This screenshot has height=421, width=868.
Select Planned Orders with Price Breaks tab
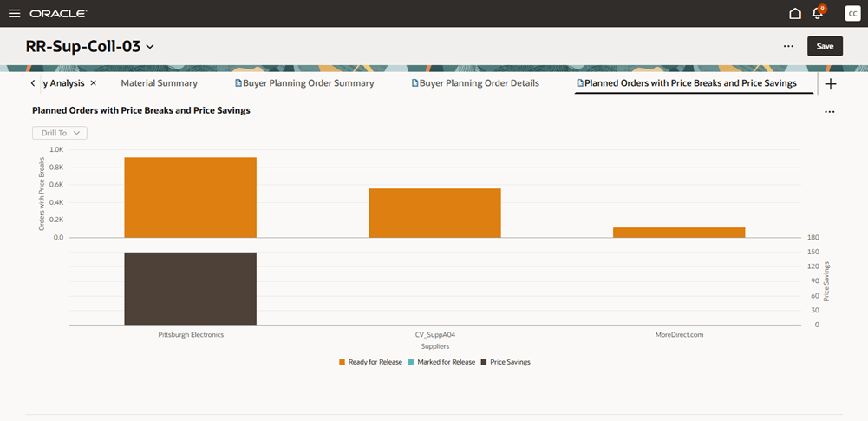tap(690, 83)
